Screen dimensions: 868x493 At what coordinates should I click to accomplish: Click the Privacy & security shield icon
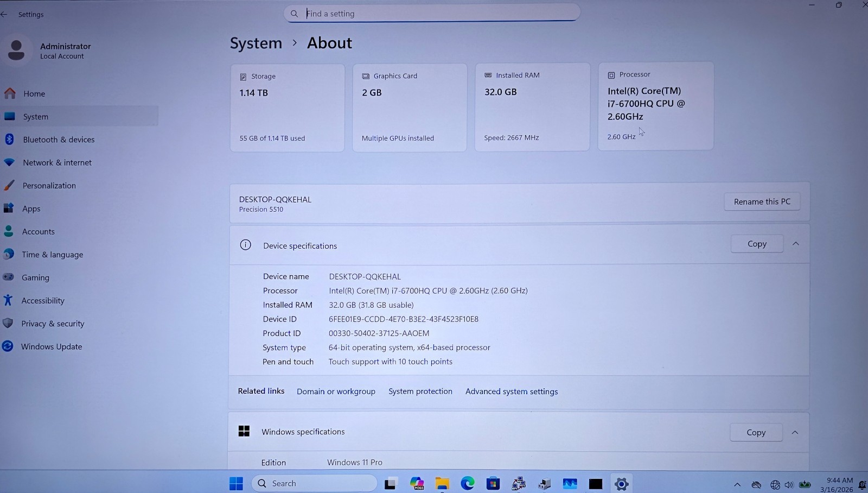pyautogui.click(x=8, y=323)
